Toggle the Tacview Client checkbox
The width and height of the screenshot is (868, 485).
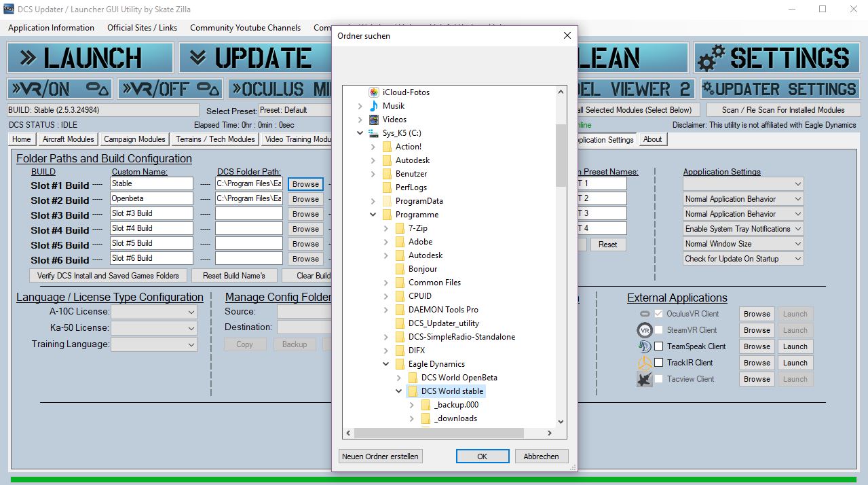[658, 379]
